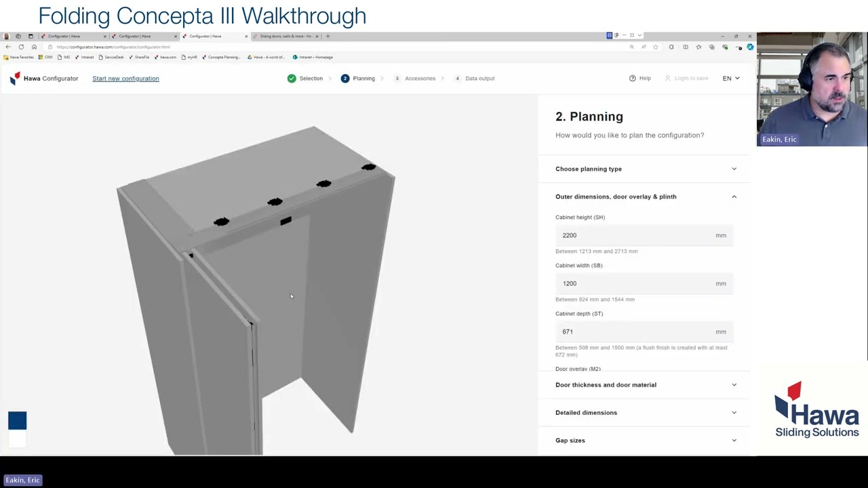Add page to favorites with the star icon
This screenshot has width=868, height=488.
pos(656,47)
